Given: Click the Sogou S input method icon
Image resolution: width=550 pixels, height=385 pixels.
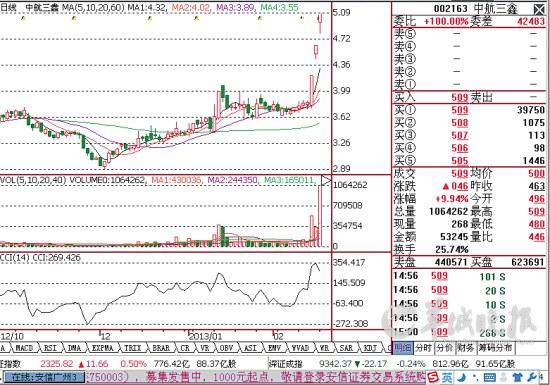Looking at the screenshot, I should pos(433,377).
